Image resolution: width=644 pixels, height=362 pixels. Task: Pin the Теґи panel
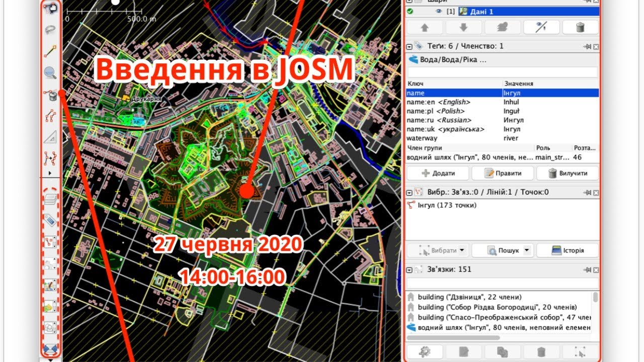pyautogui.click(x=587, y=46)
